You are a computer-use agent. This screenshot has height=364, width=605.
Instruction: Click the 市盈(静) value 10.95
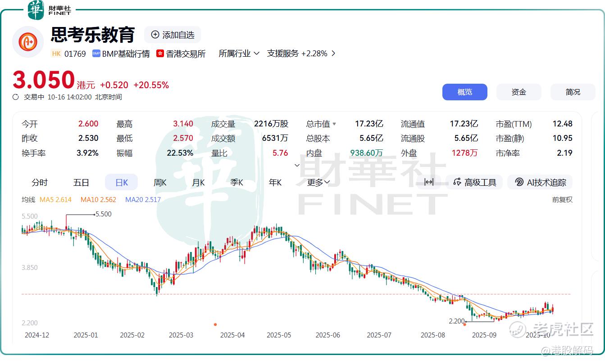[x=563, y=139]
